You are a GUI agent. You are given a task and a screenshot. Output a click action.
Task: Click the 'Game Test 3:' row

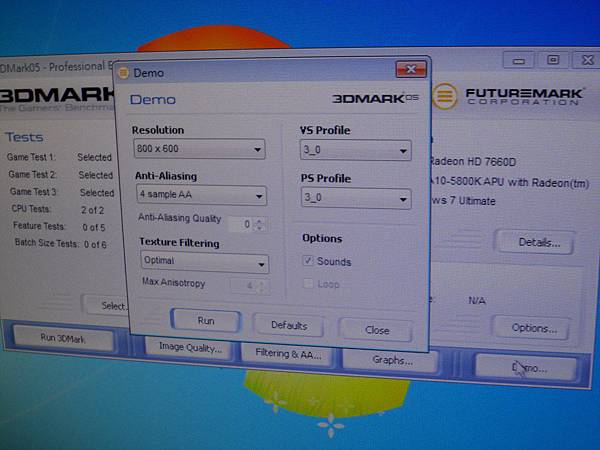tap(62, 192)
